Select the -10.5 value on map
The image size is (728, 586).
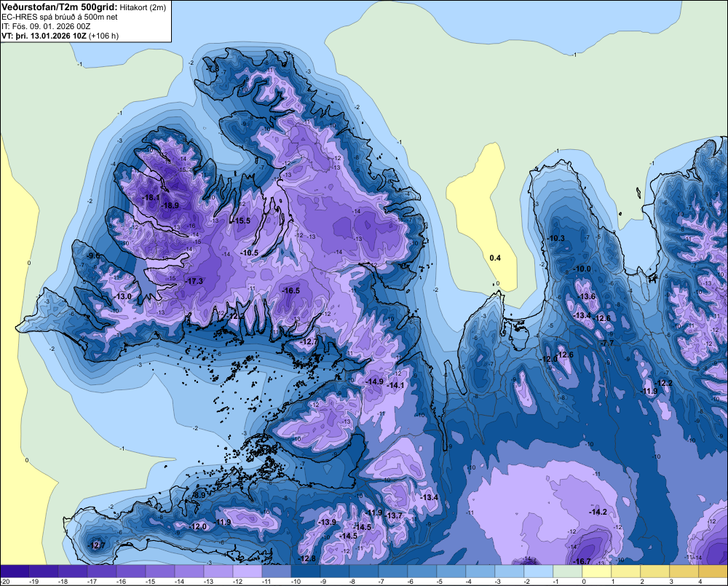tap(249, 253)
